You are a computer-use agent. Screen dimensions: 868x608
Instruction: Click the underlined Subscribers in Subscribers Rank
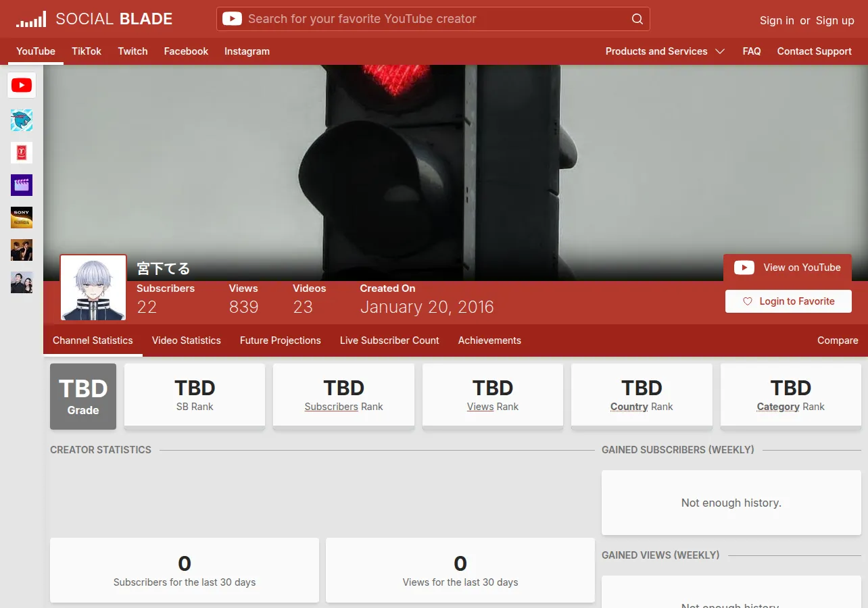coord(331,407)
